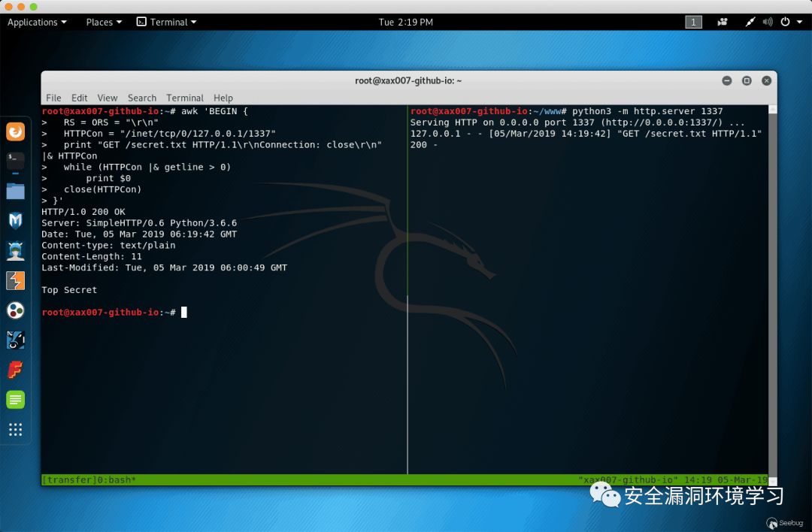Screen dimensions: 812x532
Task: Open Burp Suite dock icon
Action: [x=16, y=281]
